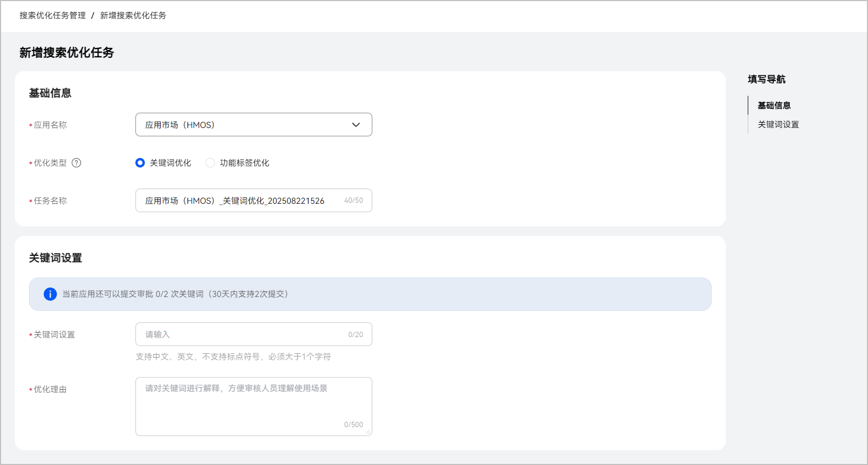Click the 关键词设置 input with placeholder 请输入
868x465 pixels.
[x=254, y=334]
